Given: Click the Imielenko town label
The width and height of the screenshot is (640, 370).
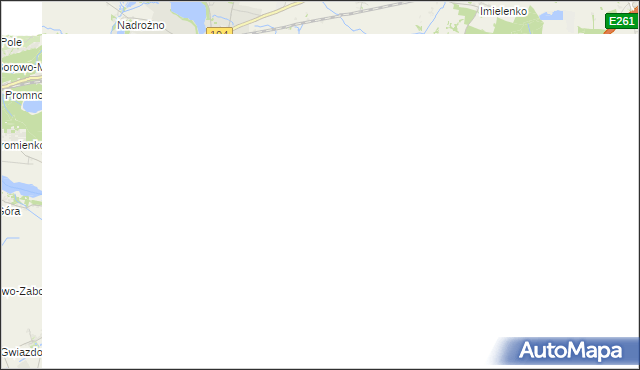Looking at the screenshot, I should pos(503,11).
